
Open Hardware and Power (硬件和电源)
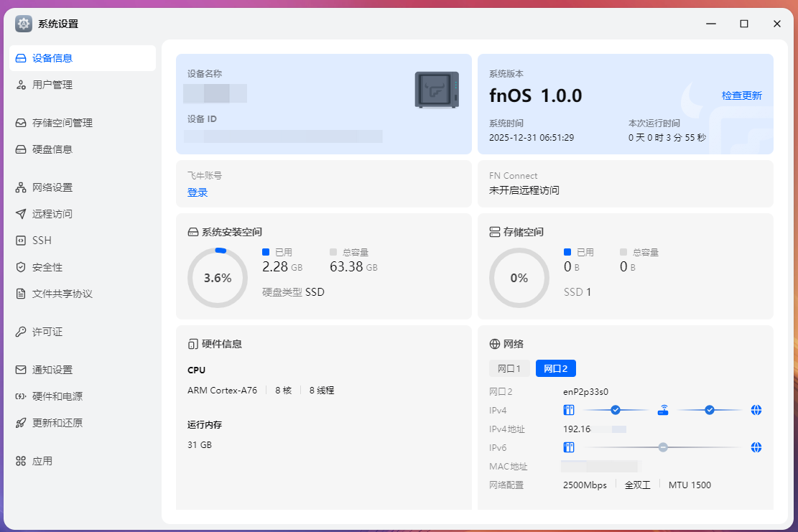coord(57,396)
